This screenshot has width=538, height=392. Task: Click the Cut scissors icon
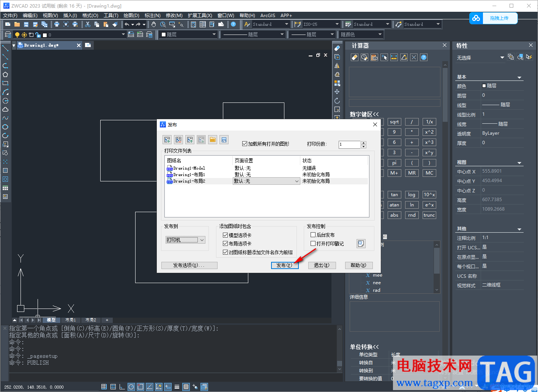tap(88, 24)
